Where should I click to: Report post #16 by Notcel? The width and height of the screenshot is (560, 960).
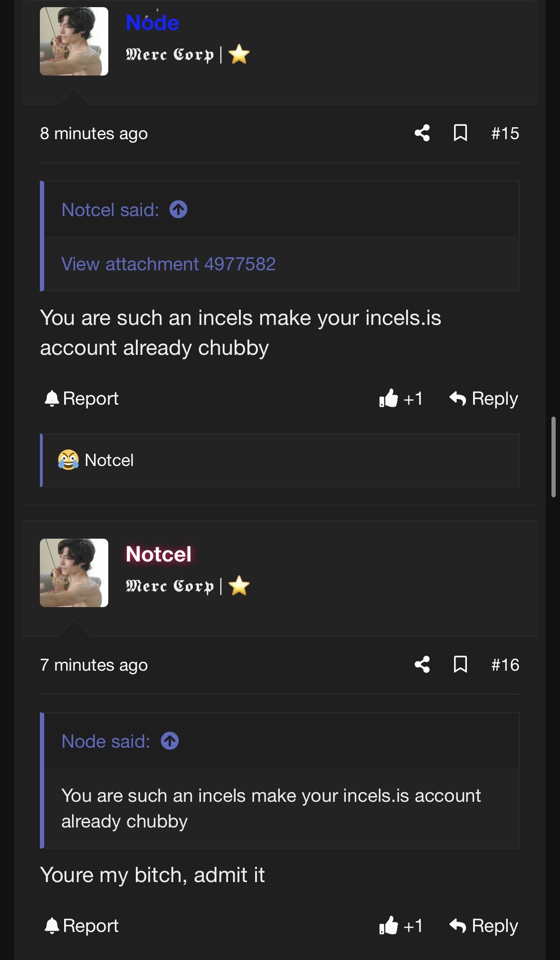click(x=82, y=926)
